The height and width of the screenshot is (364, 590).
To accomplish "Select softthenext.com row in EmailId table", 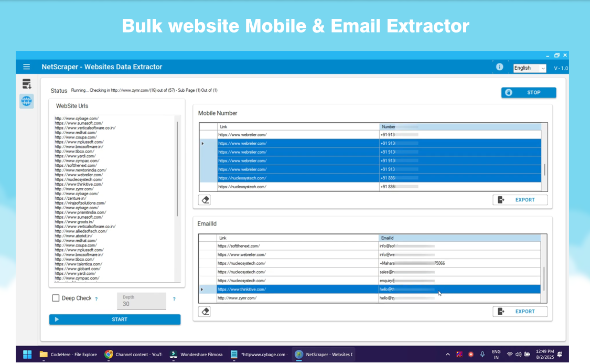I will click(370, 246).
